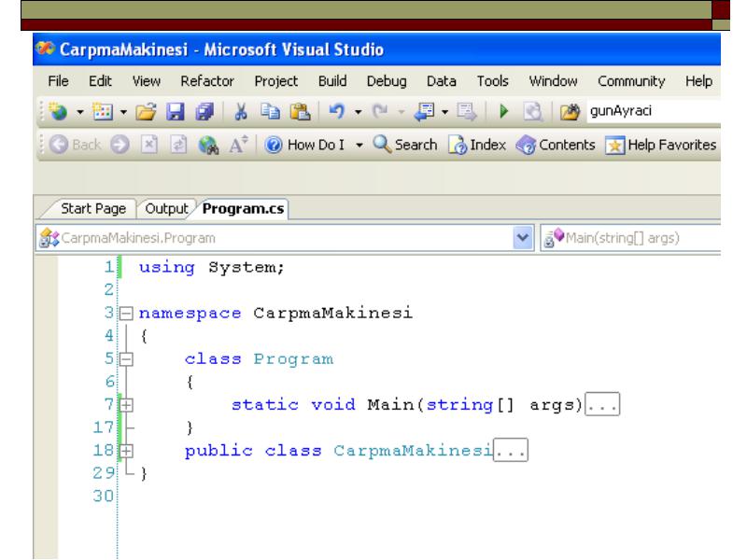Switch to the Start Page tab
The height and width of the screenshot is (560, 747).
(92, 208)
